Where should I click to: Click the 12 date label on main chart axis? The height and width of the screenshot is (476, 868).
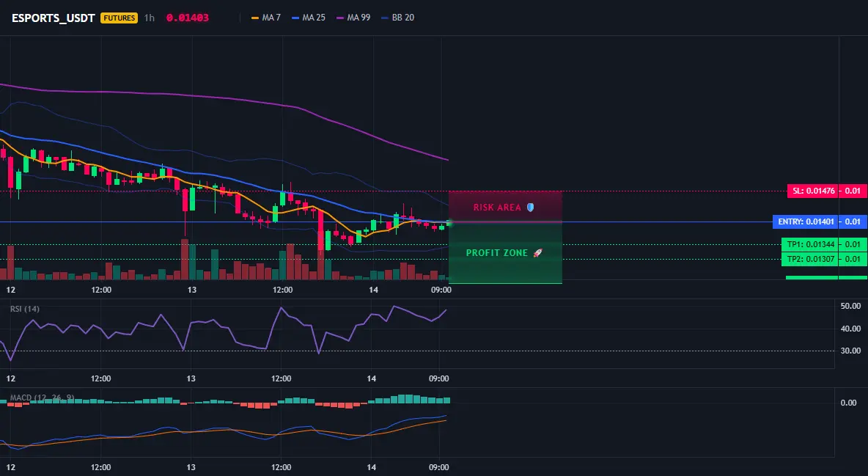(10, 290)
